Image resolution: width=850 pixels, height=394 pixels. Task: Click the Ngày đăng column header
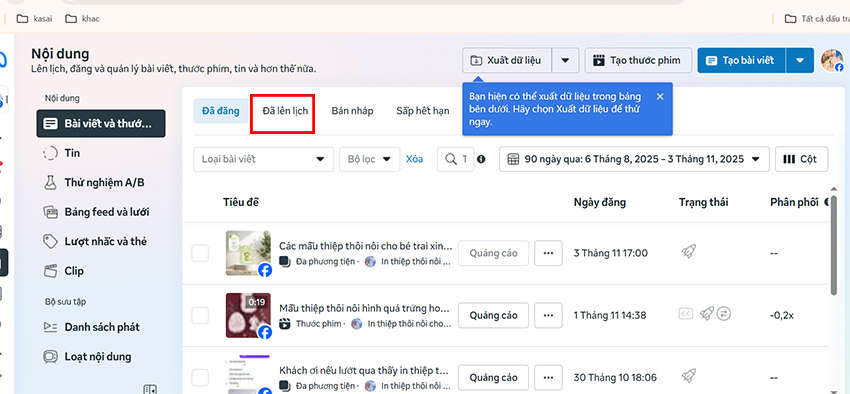600,202
